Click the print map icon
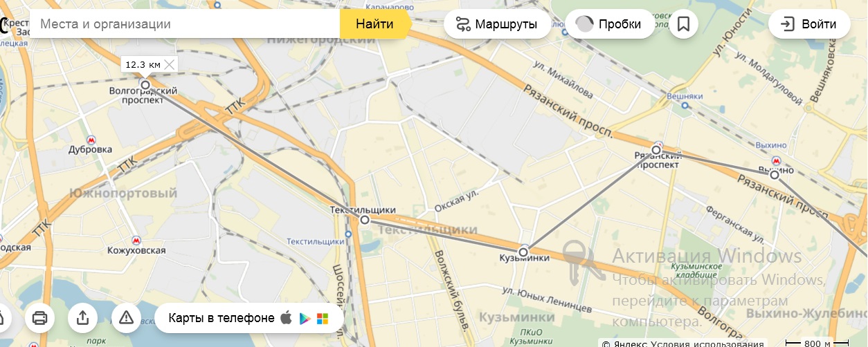Image resolution: width=868 pixels, height=347 pixels. tap(39, 318)
